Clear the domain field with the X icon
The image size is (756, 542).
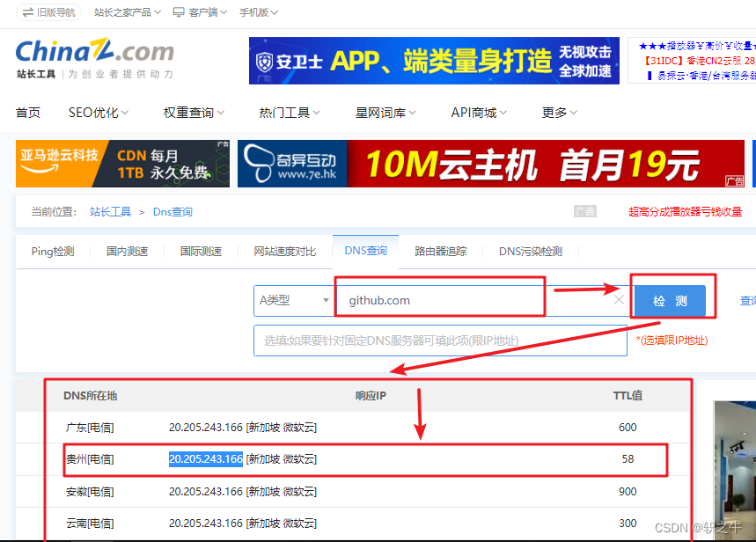pyautogui.click(x=619, y=300)
